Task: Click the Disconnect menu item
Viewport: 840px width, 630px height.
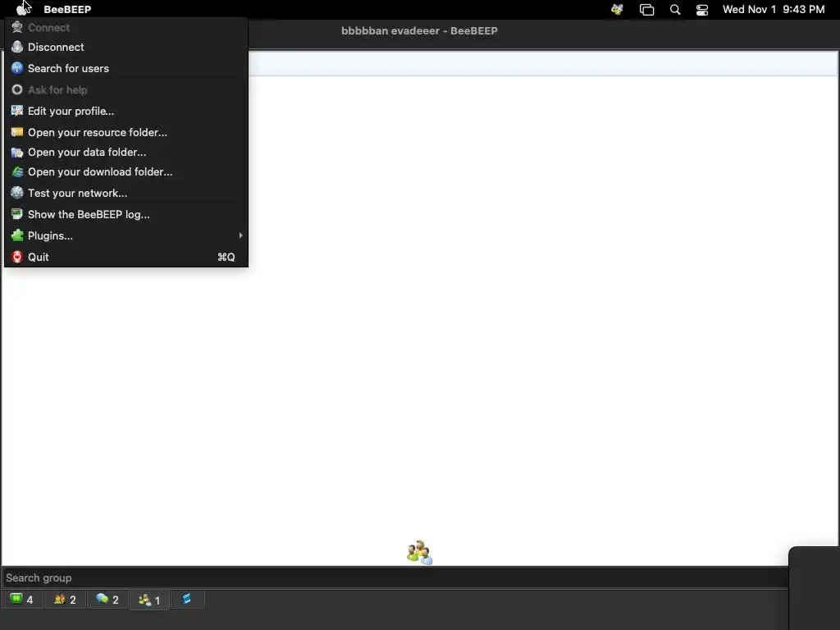Action: pos(126,47)
